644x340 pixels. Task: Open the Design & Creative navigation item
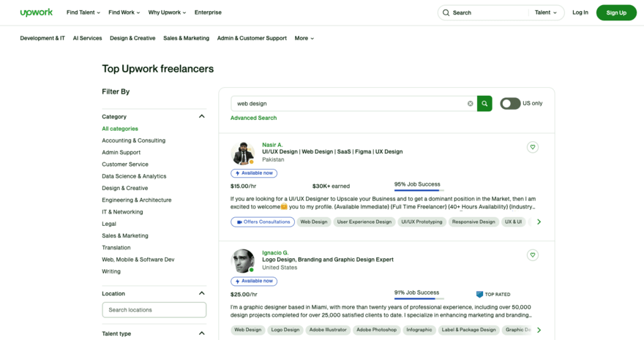click(x=132, y=38)
